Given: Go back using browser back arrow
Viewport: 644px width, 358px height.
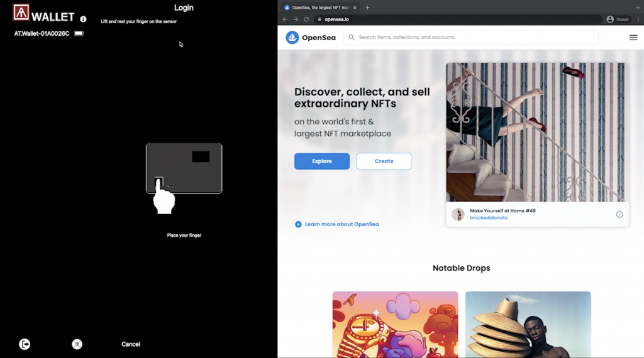Looking at the screenshot, I should (x=285, y=19).
